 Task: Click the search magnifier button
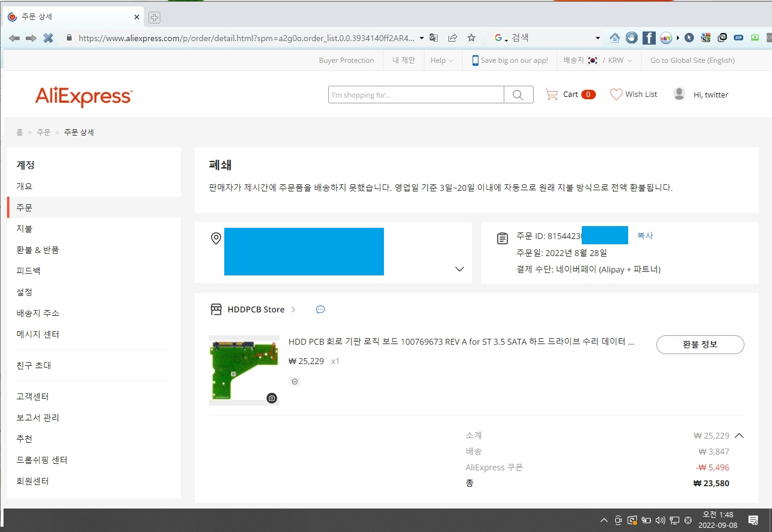(518, 95)
